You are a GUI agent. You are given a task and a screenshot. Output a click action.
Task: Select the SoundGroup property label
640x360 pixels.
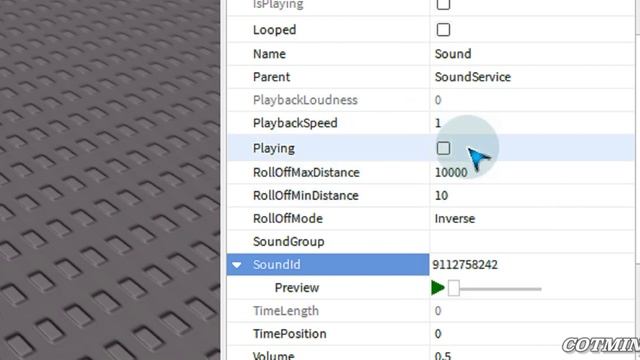click(288, 242)
